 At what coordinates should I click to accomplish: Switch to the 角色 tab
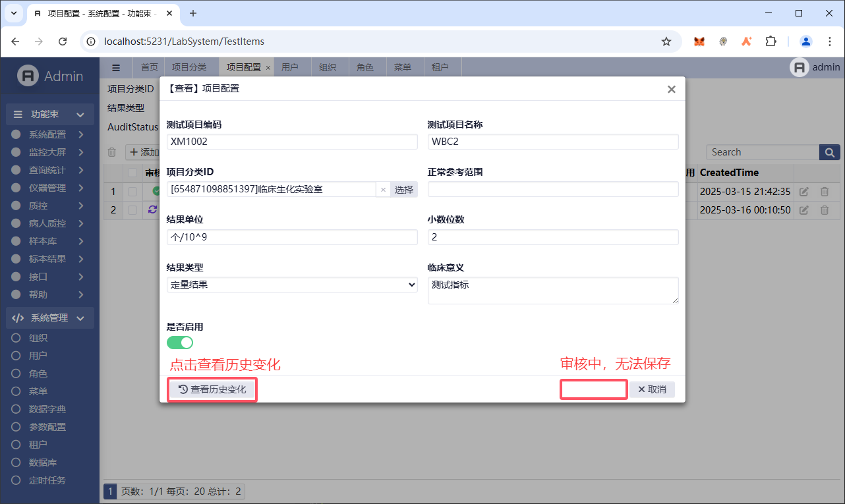[x=365, y=67]
